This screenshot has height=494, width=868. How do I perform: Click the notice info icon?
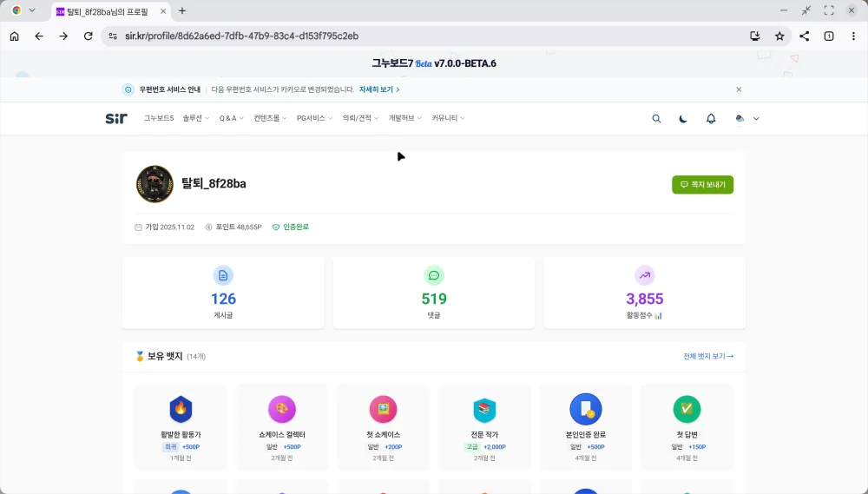128,89
